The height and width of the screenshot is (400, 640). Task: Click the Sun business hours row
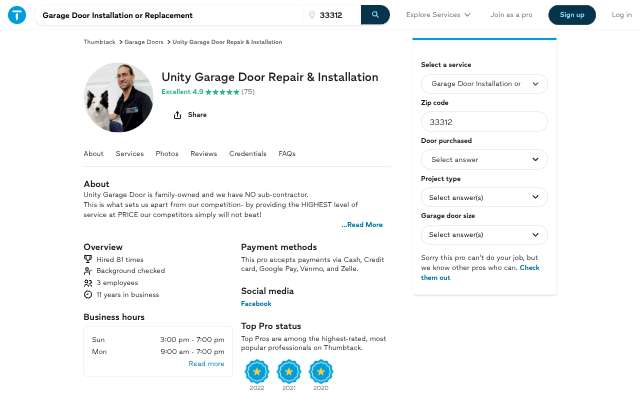pyautogui.click(x=158, y=340)
